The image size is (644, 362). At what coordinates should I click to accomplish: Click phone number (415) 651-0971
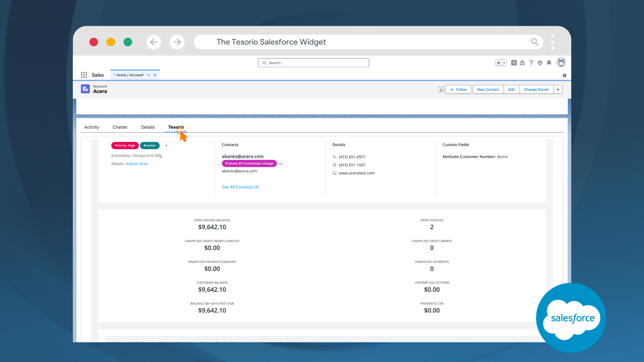(352, 157)
